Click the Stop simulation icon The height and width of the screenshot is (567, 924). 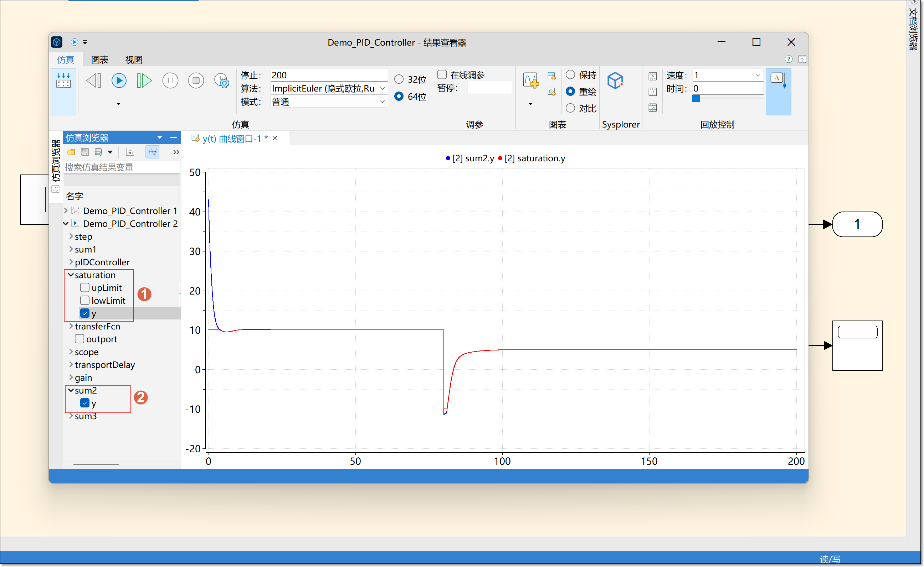[196, 80]
